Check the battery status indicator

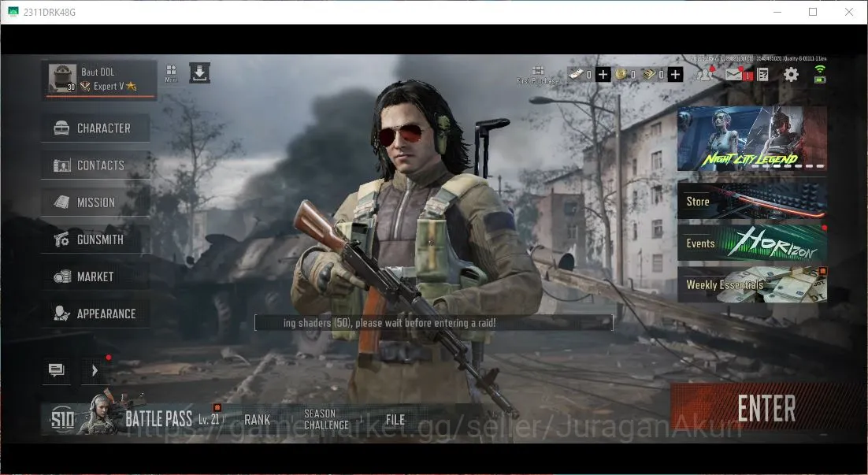[820, 80]
